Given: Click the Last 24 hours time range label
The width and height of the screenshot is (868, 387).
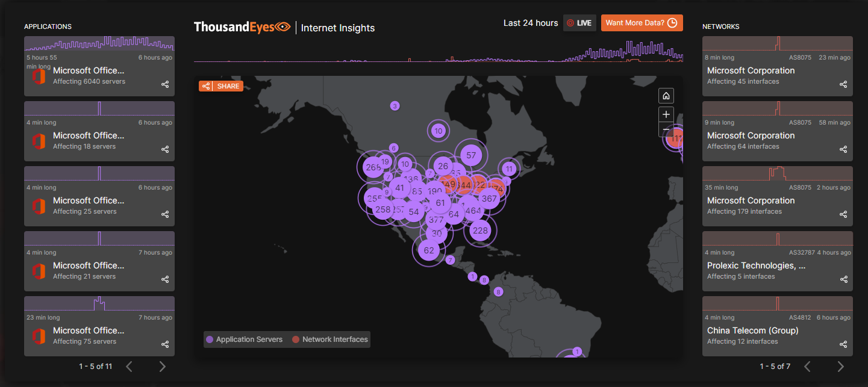Looking at the screenshot, I should tap(531, 23).
